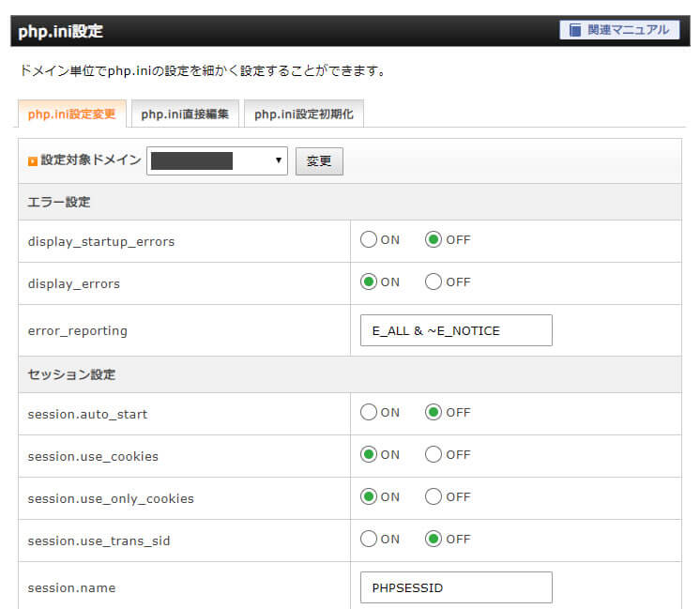Screen dimensions: 700x609
Task: Enable session.use_cookies ON option
Action: (369, 454)
